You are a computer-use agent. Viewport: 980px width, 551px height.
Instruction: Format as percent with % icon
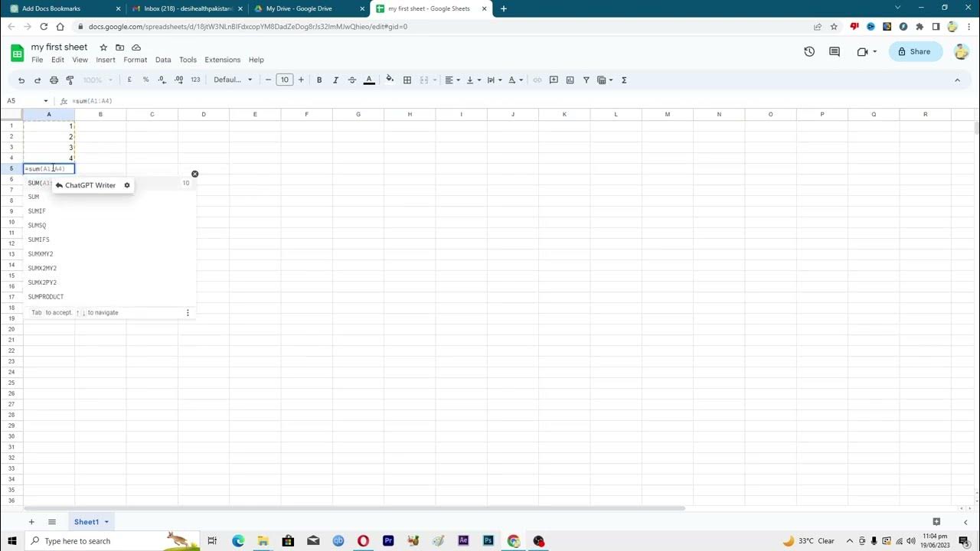[145, 80]
